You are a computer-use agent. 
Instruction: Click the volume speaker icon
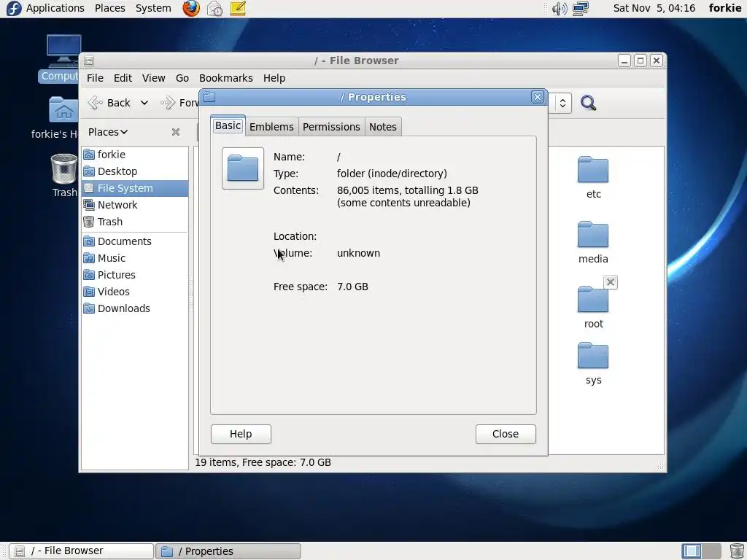coord(560,8)
